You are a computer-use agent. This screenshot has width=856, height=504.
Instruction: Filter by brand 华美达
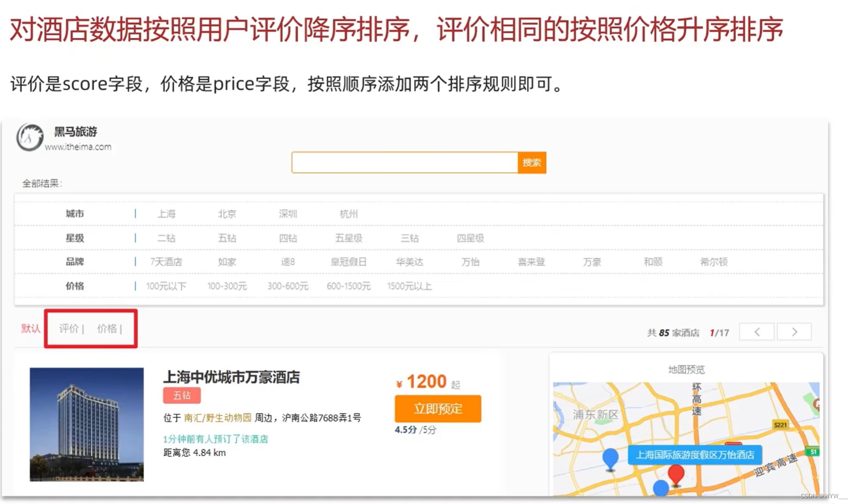pyautogui.click(x=409, y=262)
